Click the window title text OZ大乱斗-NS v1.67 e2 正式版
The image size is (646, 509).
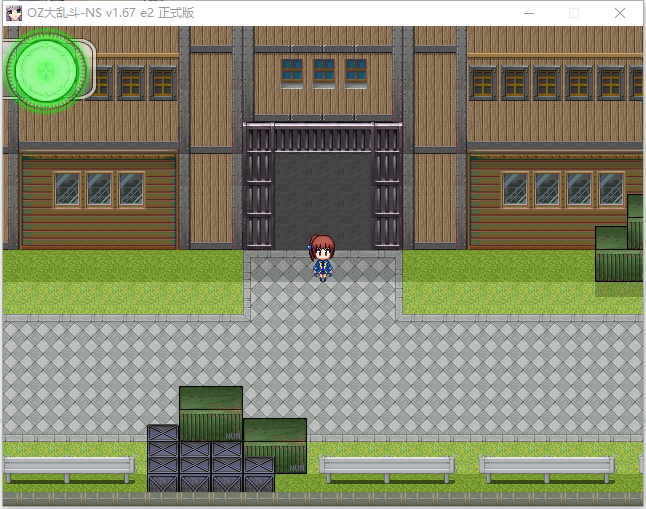(110, 13)
